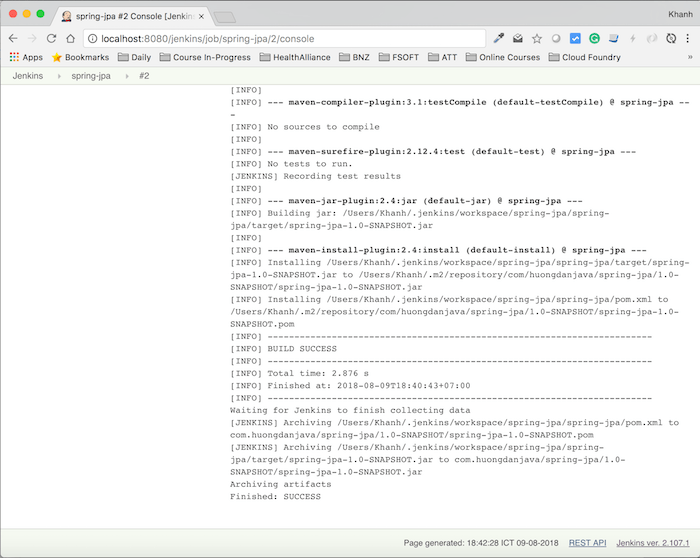The width and height of the screenshot is (700, 558).
Task: Open the Apps shortcut
Action: (x=26, y=57)
